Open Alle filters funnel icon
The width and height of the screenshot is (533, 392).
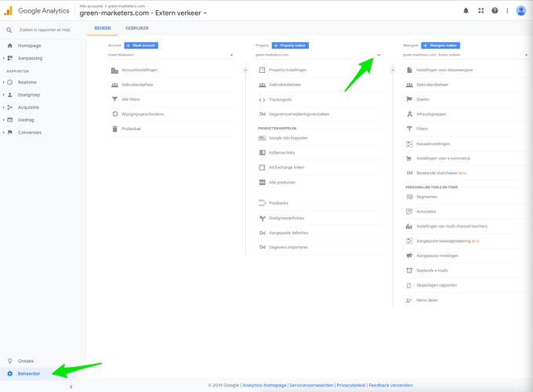click(x=115, y=100)
